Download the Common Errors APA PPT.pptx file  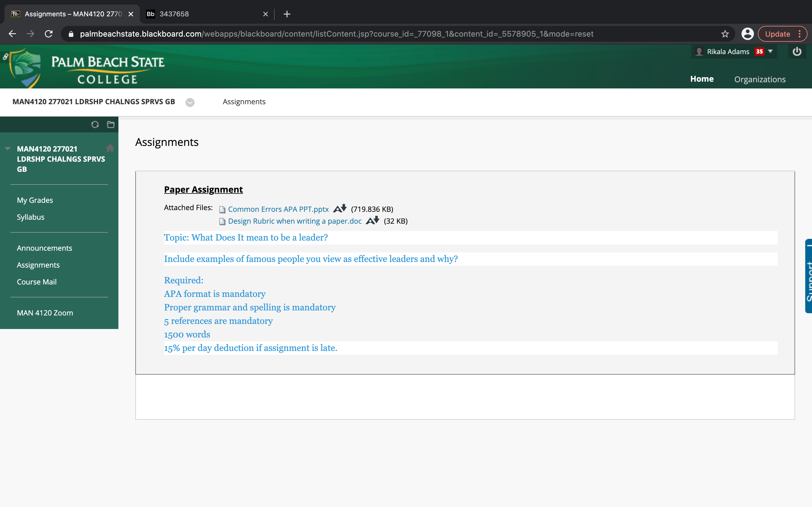(278, 209)
